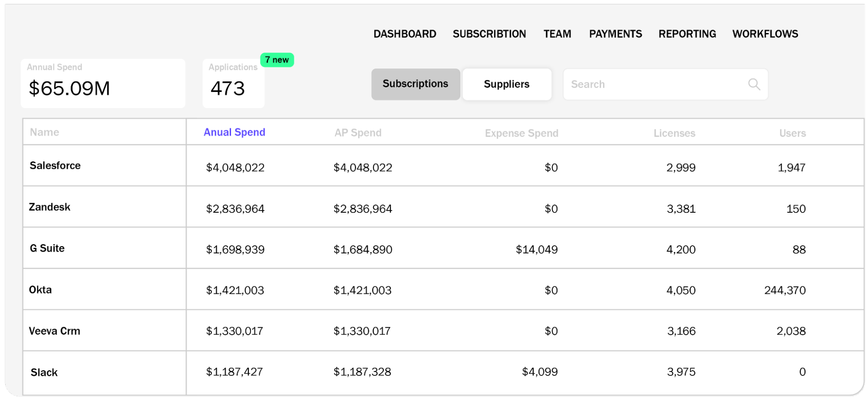Screen dimensions: 868x408
Task: Open the DASHBOARD menu item
Action: [x=405, y=33]
